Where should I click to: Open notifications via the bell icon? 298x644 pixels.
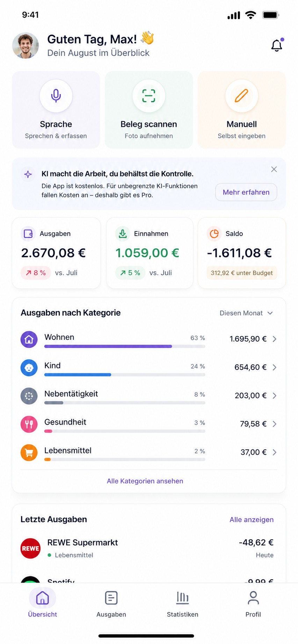[277, 45]
